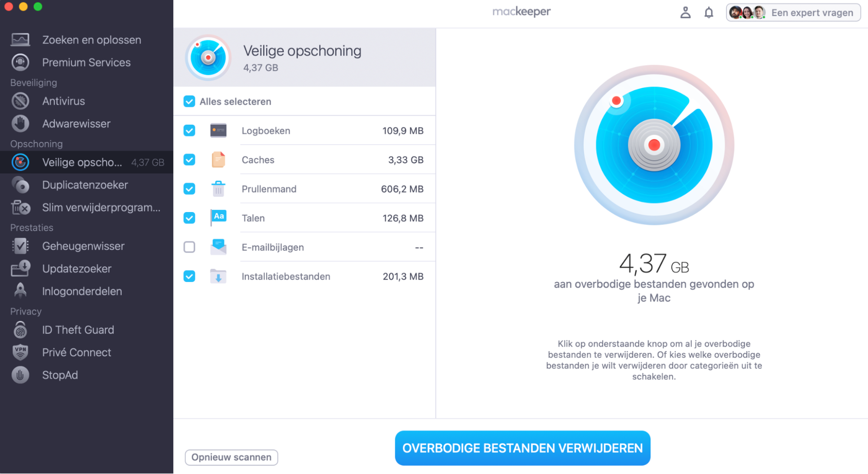Click the StopAd hand icon
This screenshot has width=868, height=474.
(x=20, y=375)
